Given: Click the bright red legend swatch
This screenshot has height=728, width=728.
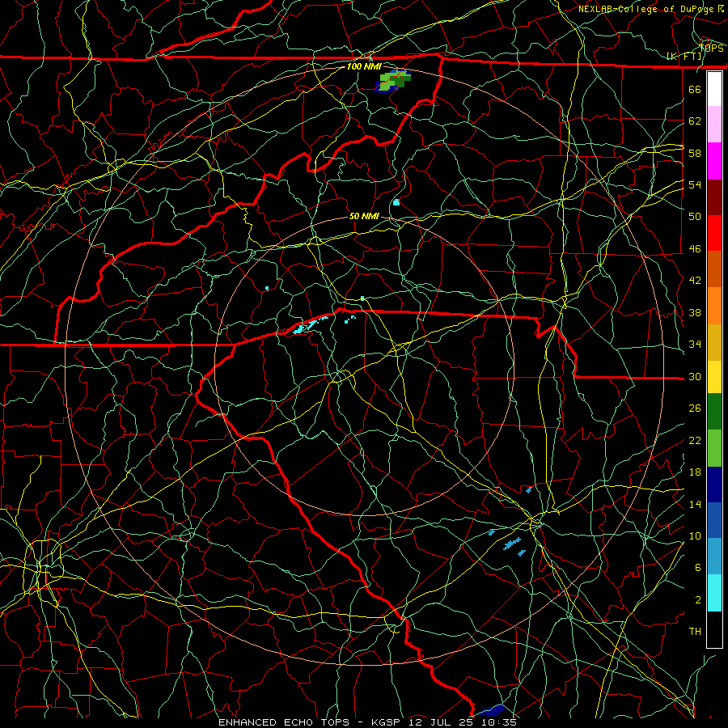Looking at the screenshot, I should [x=714, y=233].
